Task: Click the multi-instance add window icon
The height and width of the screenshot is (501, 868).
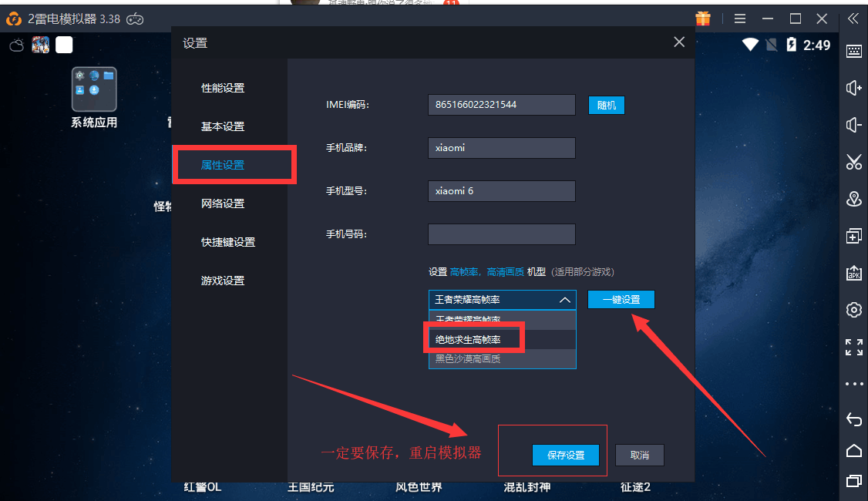Action: [853, 236]
